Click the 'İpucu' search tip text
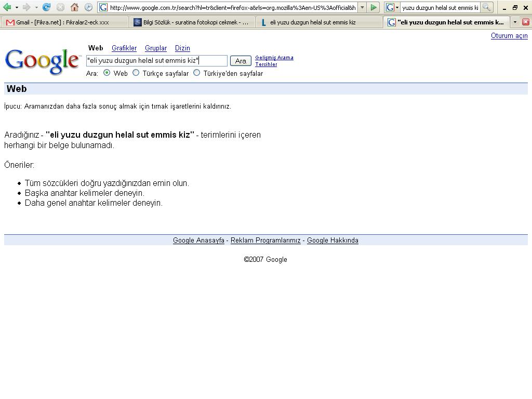532x399 pixels. [117, 107]
